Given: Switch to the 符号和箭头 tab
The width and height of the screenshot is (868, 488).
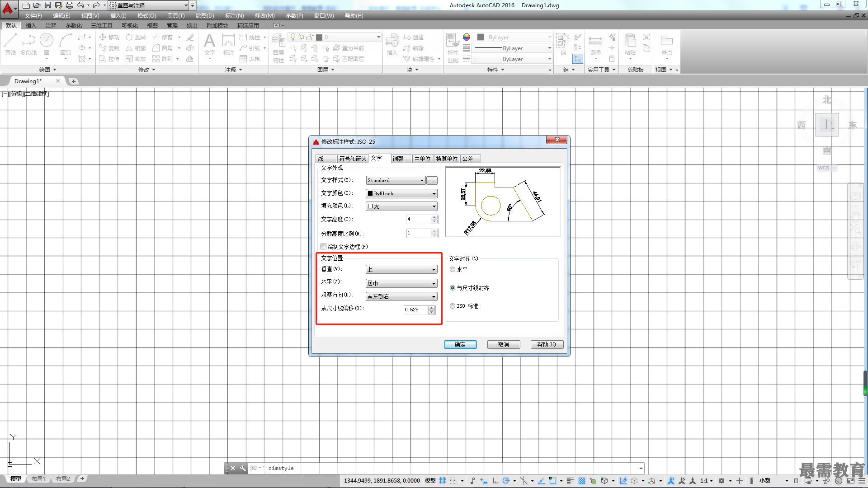Looking at the screenshot, I should coord(353,159).
